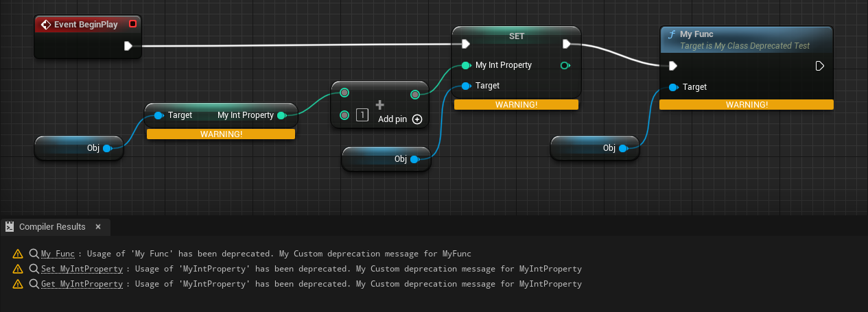Click the SET node execution input pin
The height and width of the screenshot is (312, 868).
pos(466,45)
